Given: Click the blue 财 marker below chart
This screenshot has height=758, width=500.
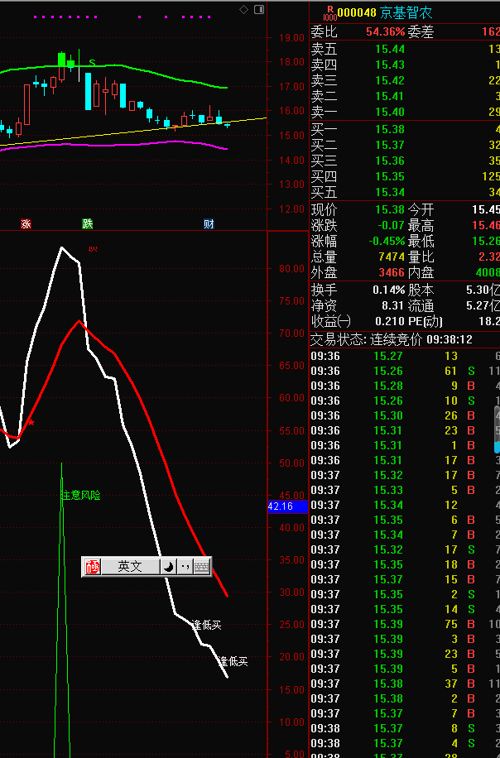Looking at the screenshot, I should point(209,223).
